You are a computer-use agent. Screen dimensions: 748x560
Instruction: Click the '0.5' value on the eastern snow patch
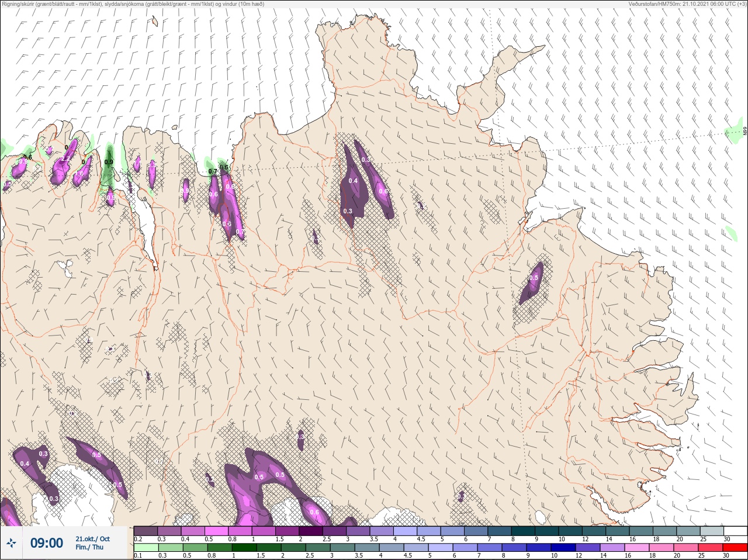pyautogui.click(x=534, y=278)
